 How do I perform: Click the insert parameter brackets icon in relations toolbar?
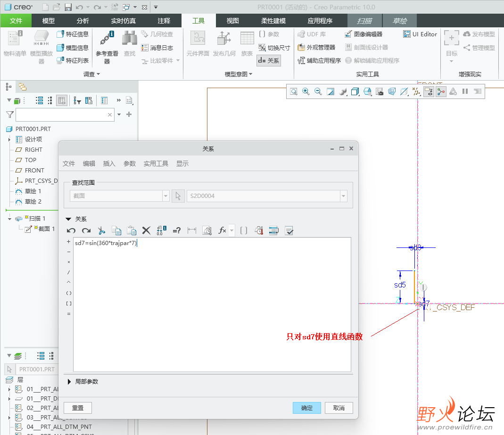[244, 230]
